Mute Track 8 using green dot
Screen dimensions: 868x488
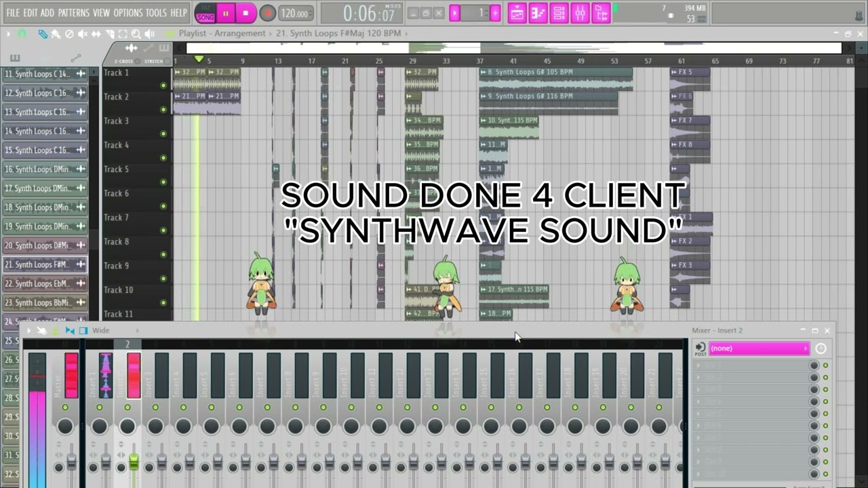point(163,254)
